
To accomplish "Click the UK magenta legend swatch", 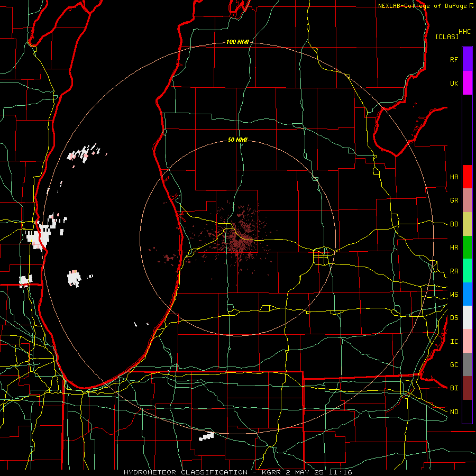I will [467, 83].
